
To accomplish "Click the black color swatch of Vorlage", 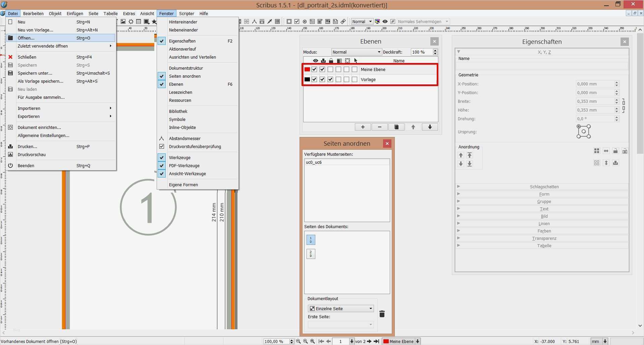I will pyautogui.click(x=307, y=79).
